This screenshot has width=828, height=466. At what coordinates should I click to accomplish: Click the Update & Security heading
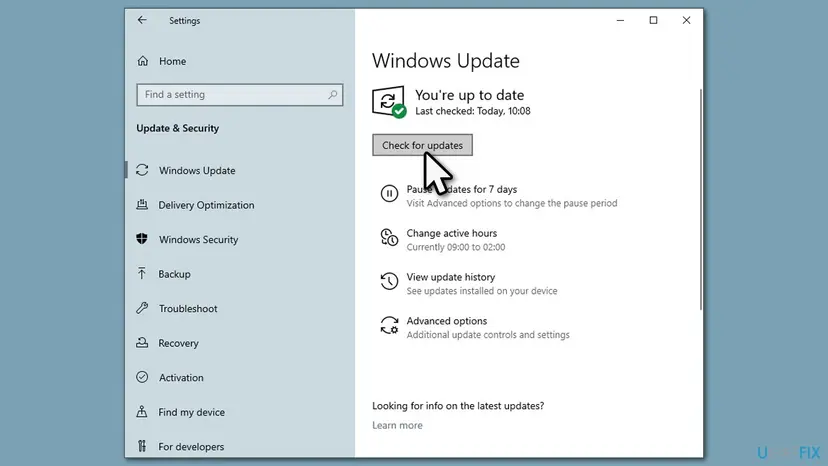pos(177,128)
